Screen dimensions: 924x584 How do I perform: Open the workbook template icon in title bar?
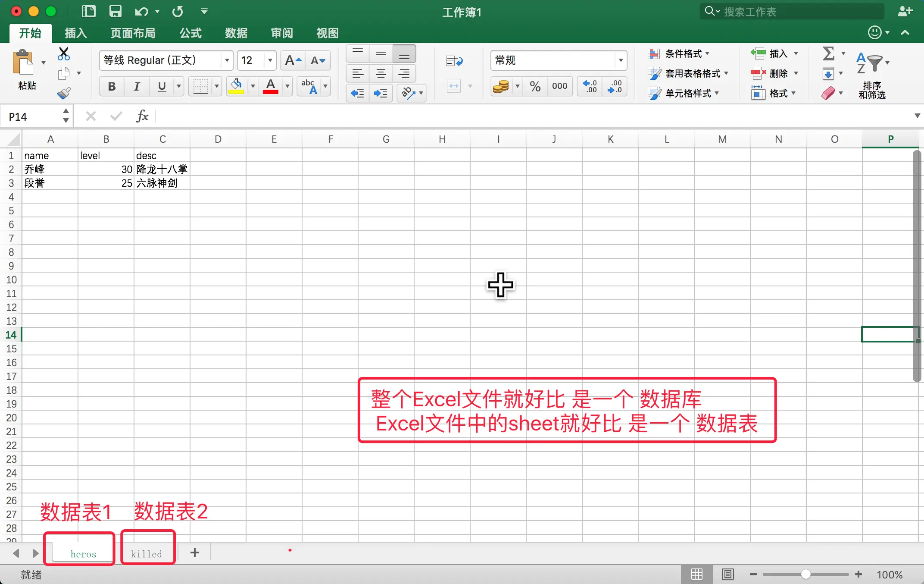click(x=88, y=11)
